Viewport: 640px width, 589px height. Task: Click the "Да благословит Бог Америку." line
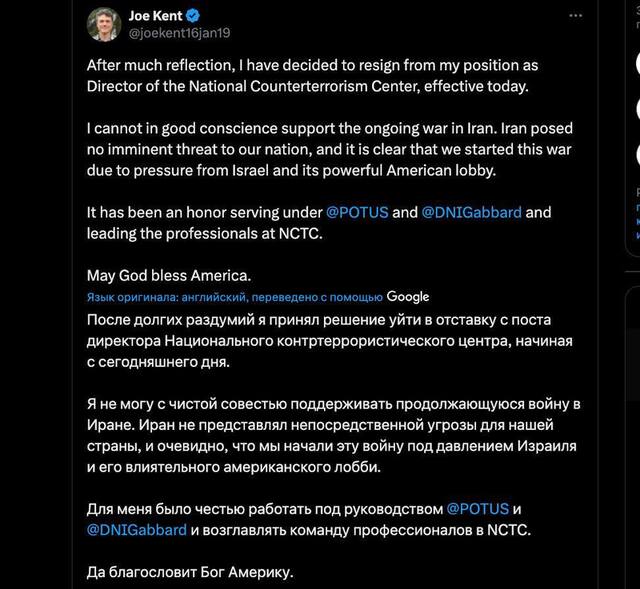[x=190, y=574]
